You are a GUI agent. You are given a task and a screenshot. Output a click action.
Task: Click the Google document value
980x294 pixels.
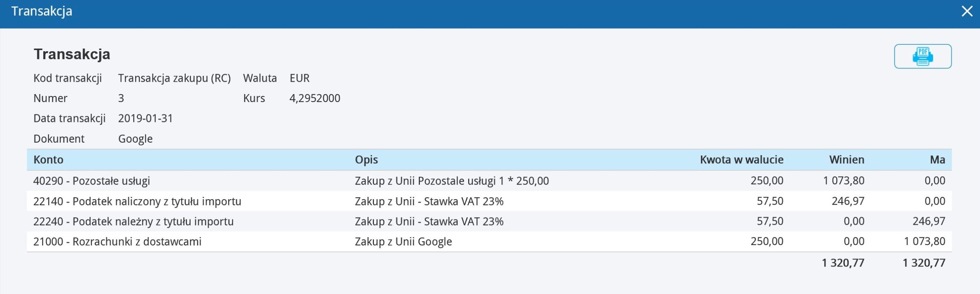tap(135, 139)
